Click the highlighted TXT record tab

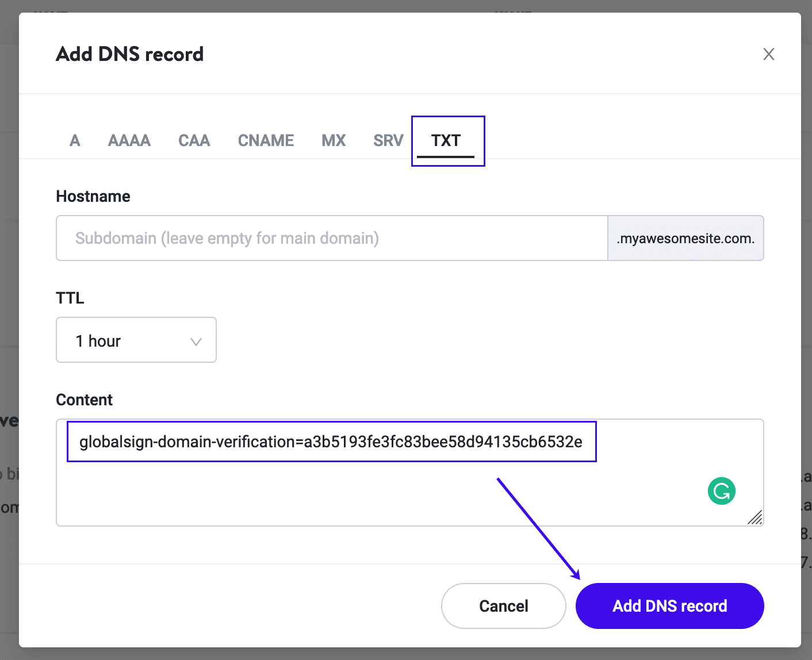pyautogui.click(x=447, y=140)
